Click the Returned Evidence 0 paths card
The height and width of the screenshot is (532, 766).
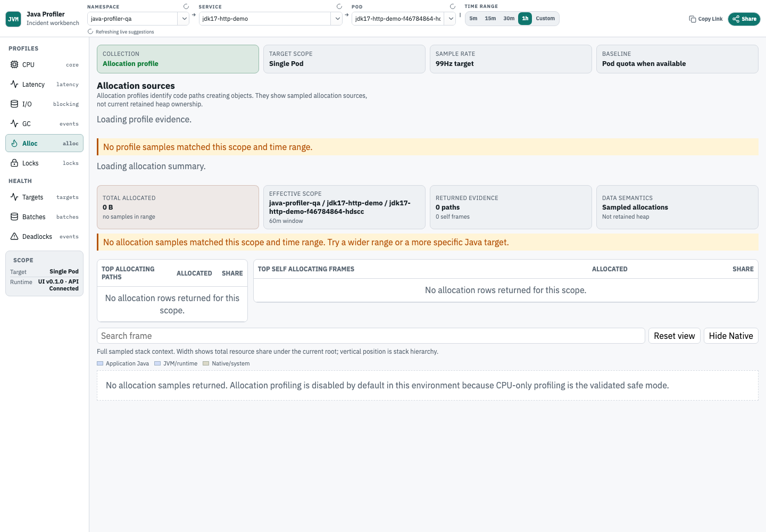click(511, 207)
